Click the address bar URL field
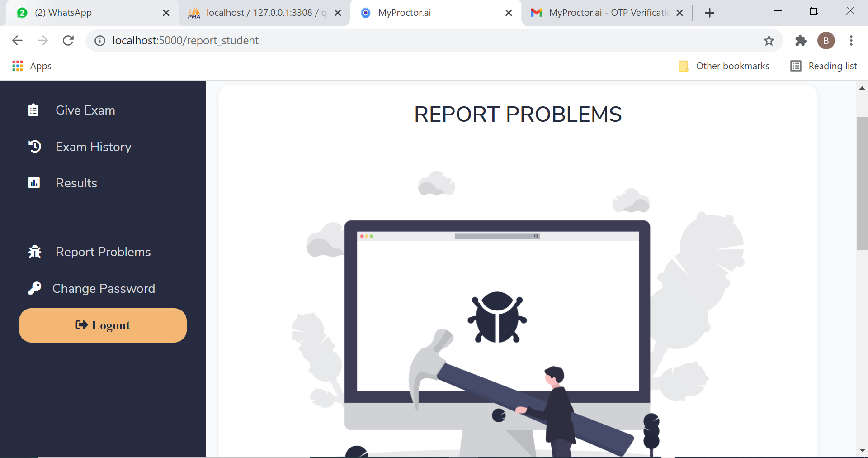Image resolution: width=868 pixels, height=458 pixels. pos(407,41)
